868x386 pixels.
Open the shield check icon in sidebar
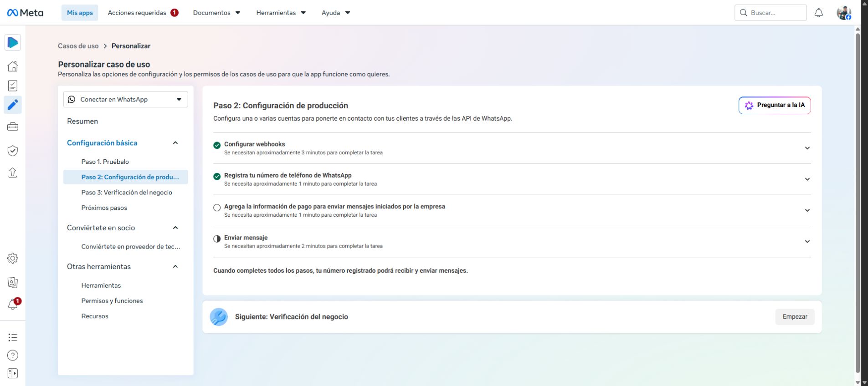coord(13,151)
